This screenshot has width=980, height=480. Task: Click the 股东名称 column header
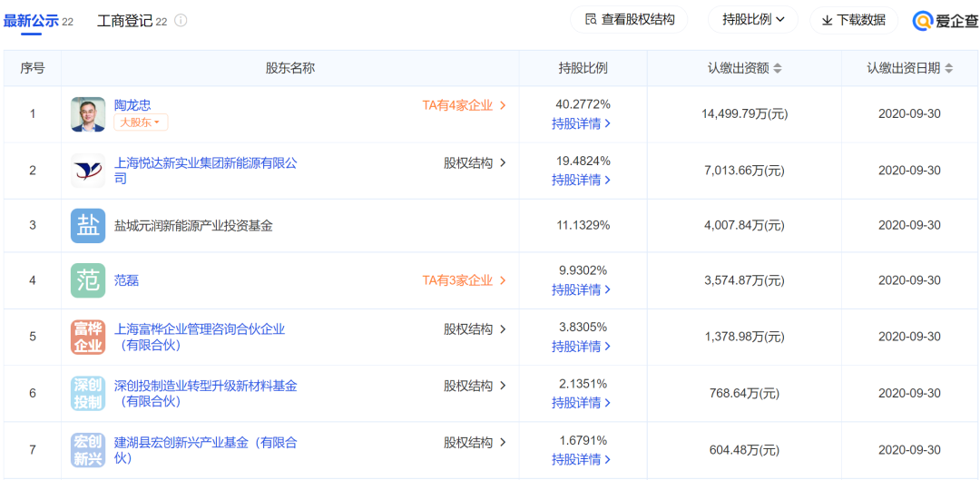pyautogui.click(x=290, y=69)
